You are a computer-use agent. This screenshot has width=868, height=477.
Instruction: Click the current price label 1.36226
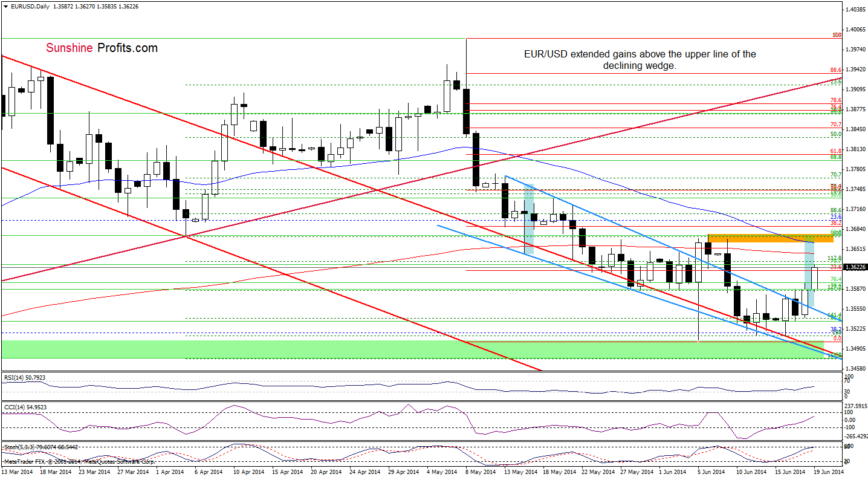click(x=855, y=267)
